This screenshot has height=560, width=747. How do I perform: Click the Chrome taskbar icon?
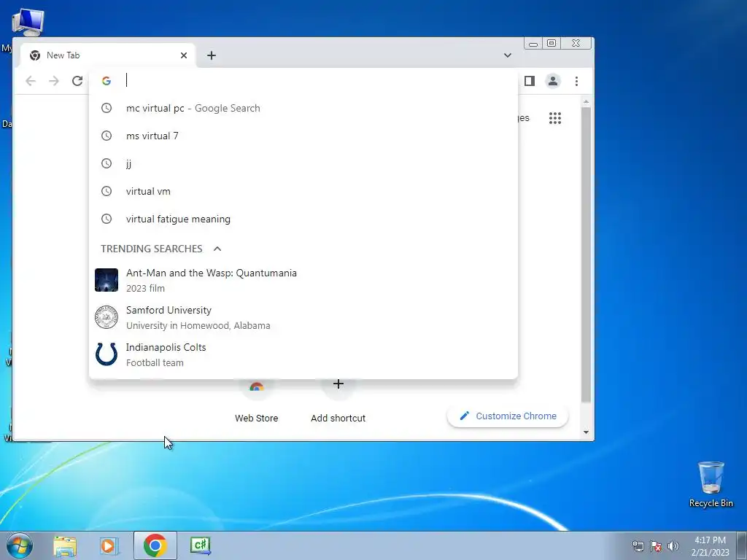click(155, 545)
